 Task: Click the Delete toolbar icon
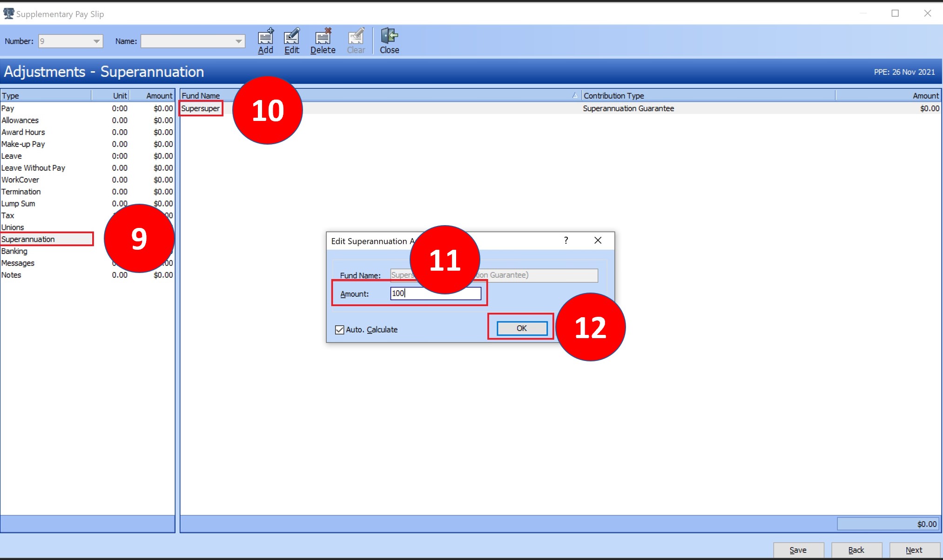point(323,41)
